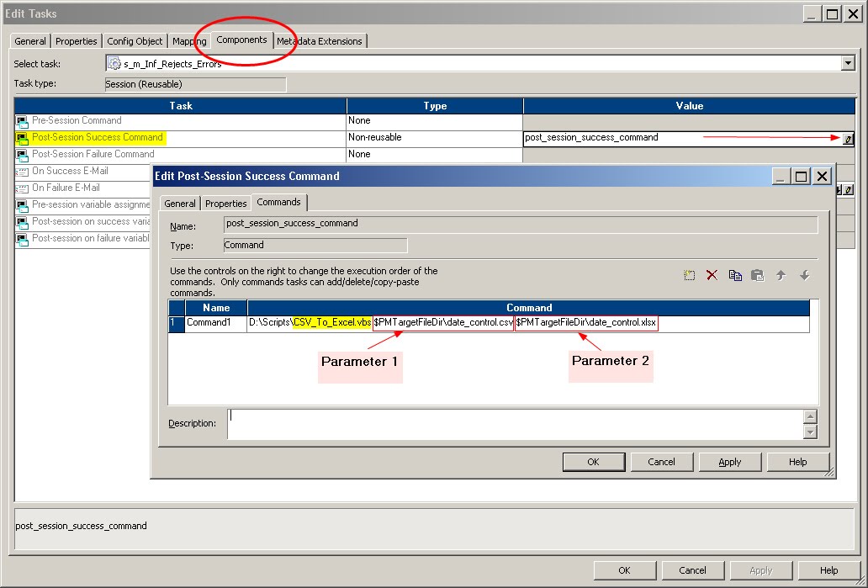The height and width of the screenshot is (588, 868).
Task: Click Help in the Edit Tasks window
Action: 828,569
